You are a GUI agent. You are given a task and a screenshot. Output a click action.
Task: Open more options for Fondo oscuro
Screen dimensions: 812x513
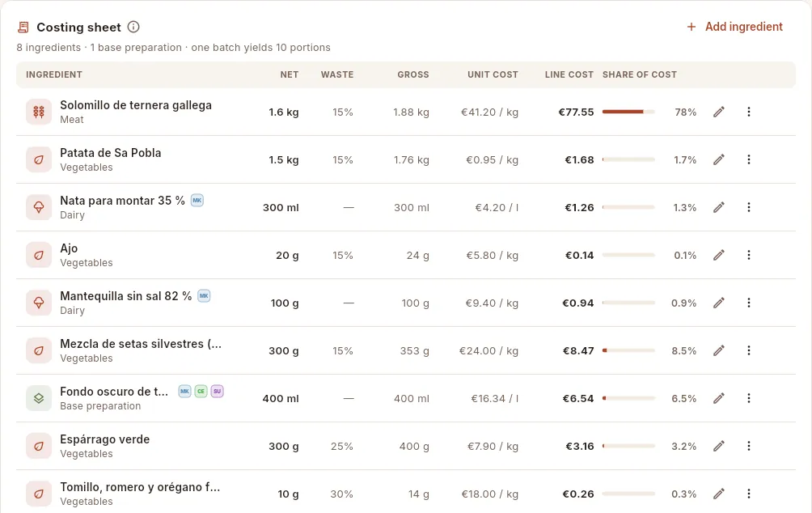[749, 398]
